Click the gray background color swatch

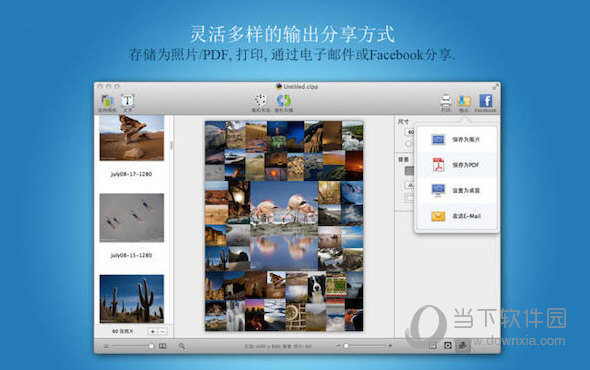click(409, 171)
